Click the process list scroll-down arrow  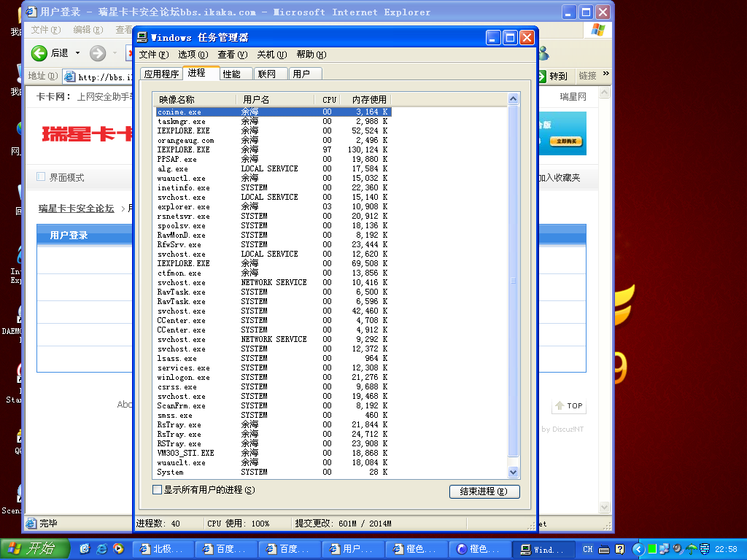coord(513,472)
